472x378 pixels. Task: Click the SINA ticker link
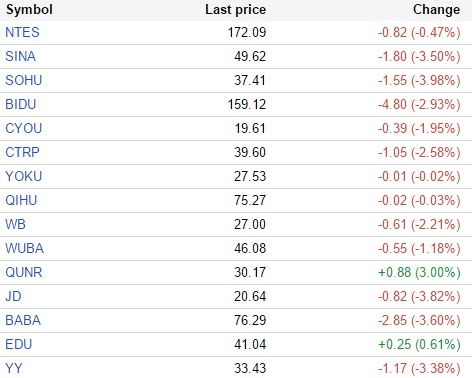pyautogui.click(x=20, y=56)
